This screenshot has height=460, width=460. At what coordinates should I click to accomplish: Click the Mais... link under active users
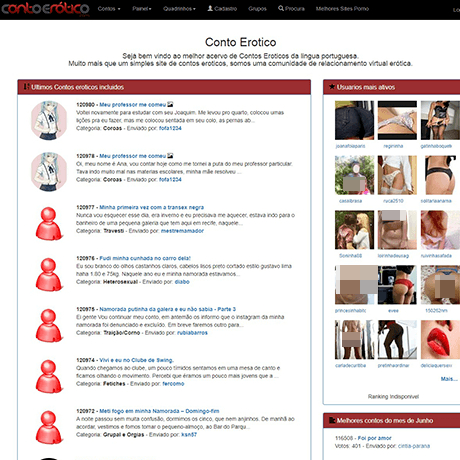pos(449,379)
